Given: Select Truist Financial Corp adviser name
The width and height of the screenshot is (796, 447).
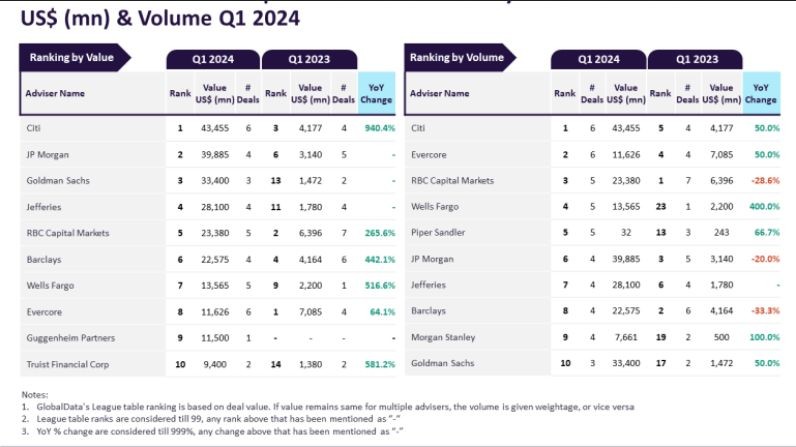Looking at the screenshot, I should (x=70, y=363).
